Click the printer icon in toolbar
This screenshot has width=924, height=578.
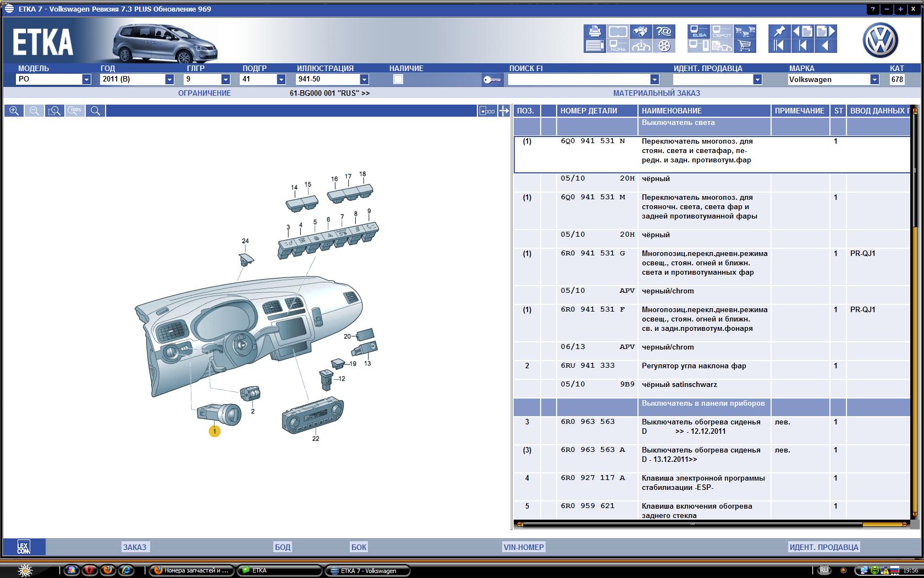tap(595, 31)
